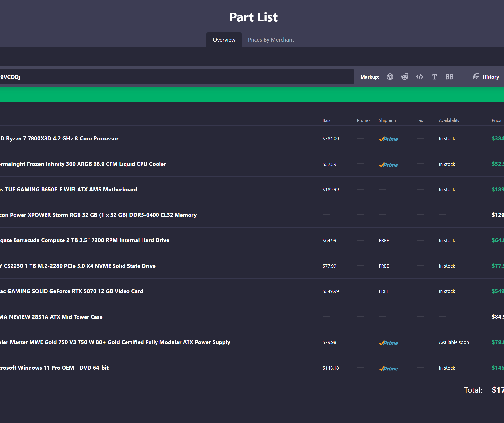Viewport: 504px width, 423px height.
Task: Open the Ryzen 7 7800X3D processor link
Action: click(59, 138)
